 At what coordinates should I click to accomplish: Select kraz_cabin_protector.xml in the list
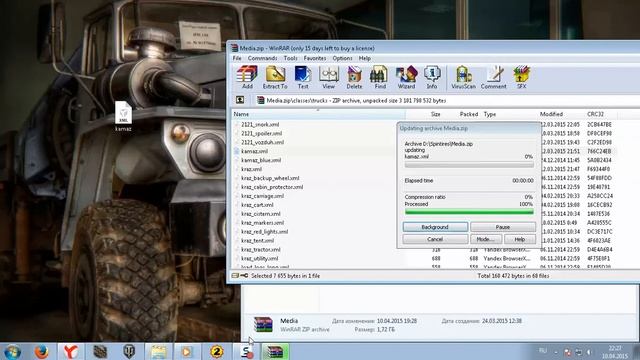[x=272, y=187]
